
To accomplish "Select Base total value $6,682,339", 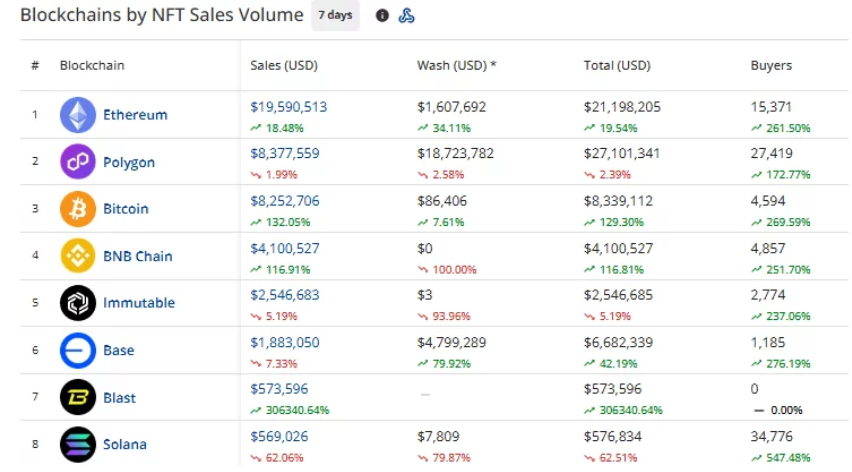I will pos(618,342).
